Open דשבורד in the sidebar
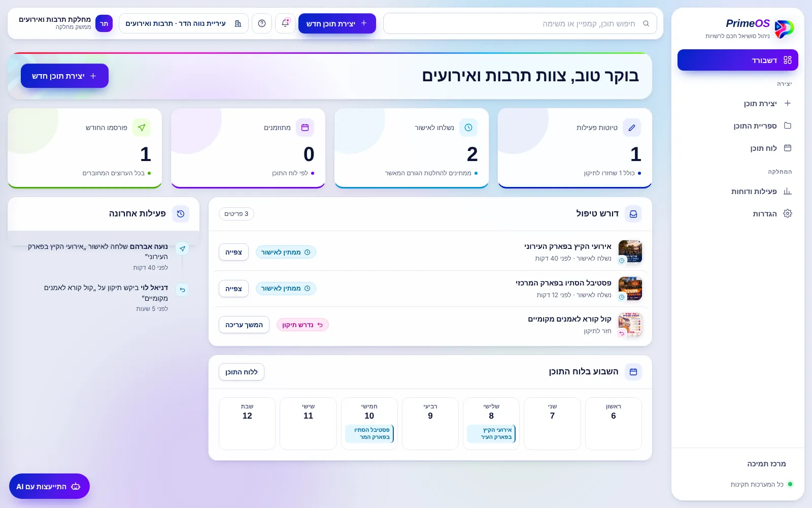 pos(737,60)
